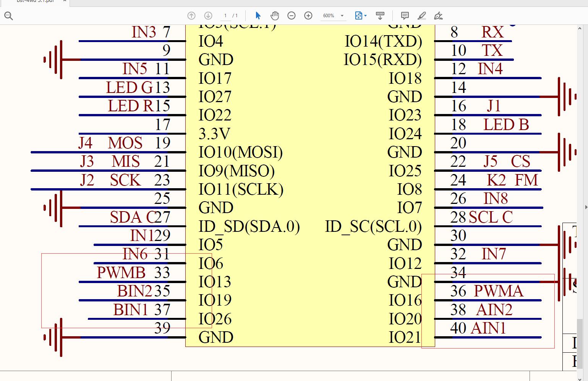Click the ID_SD(SDA.0) pin name
Viewport: 588px width, 381px height.
click(x=249, y=226)
